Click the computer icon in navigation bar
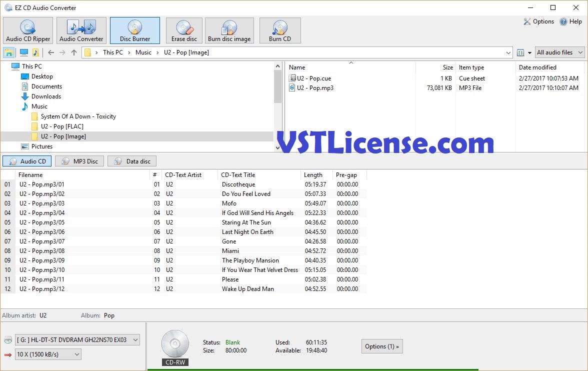 24,52
